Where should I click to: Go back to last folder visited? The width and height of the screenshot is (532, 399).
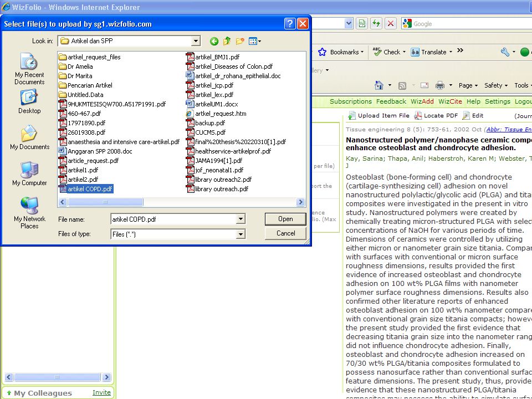pyautogui.click(x=214, y=42)
